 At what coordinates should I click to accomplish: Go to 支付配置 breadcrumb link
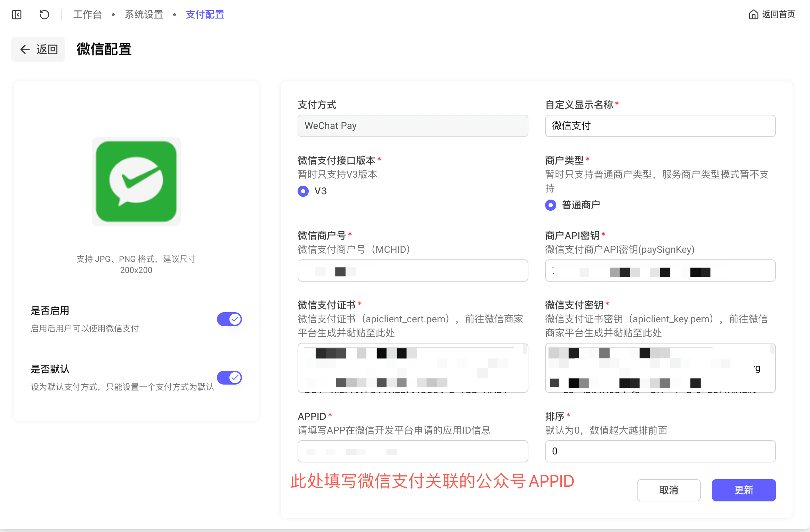point(205,15)
